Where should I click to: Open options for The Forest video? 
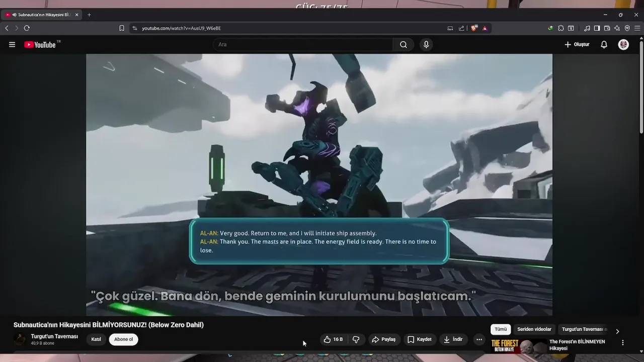[x=623, y=342]
